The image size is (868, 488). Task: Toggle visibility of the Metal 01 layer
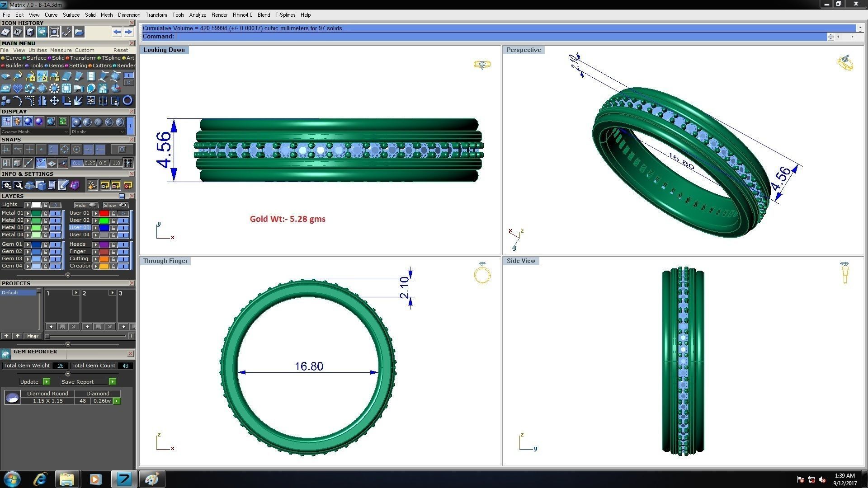click(x=55, y=213)
